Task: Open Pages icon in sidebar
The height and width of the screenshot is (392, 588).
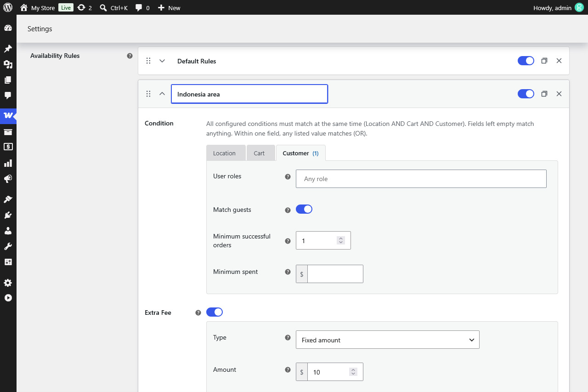Action: pyautogui.click(x=8, y=80)
